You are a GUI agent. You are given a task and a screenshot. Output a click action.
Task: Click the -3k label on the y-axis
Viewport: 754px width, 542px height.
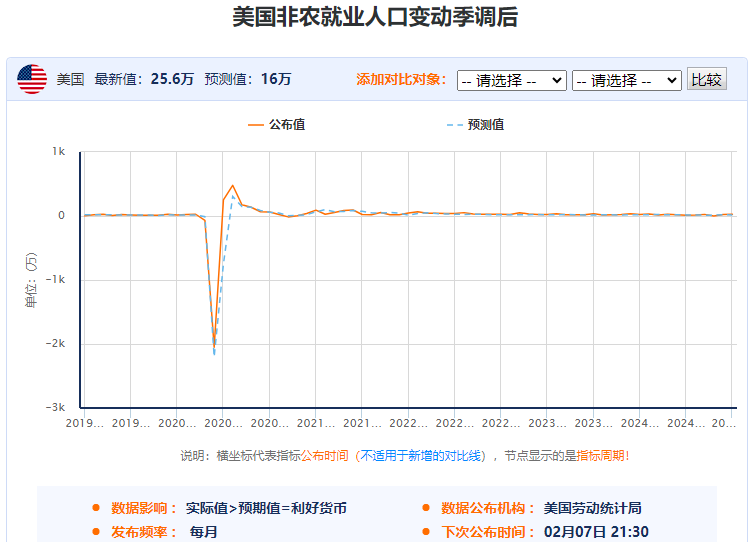(x=56, y=408)
